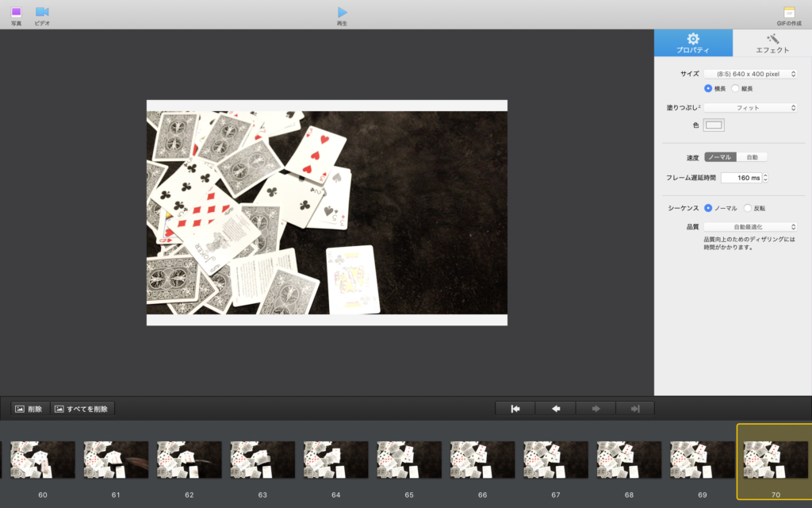Select frame thumbnail 69
This screenshot has height=508, width=812.
click(703, 460)
